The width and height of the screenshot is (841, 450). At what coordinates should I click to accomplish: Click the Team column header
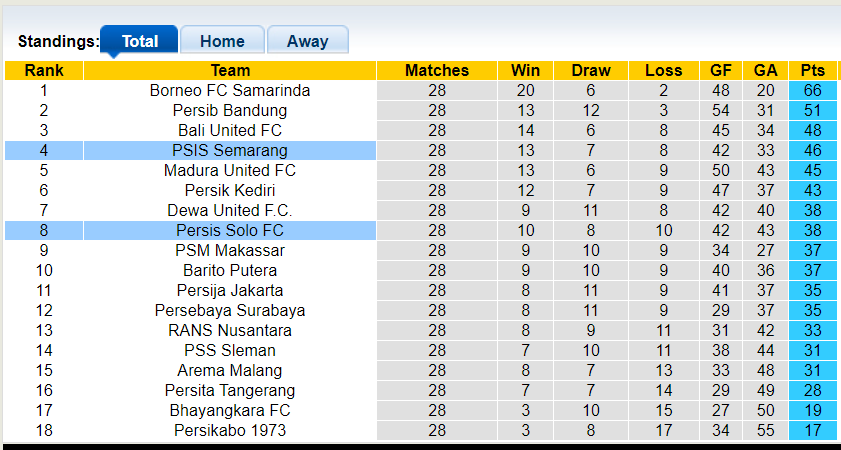point(230,70)
